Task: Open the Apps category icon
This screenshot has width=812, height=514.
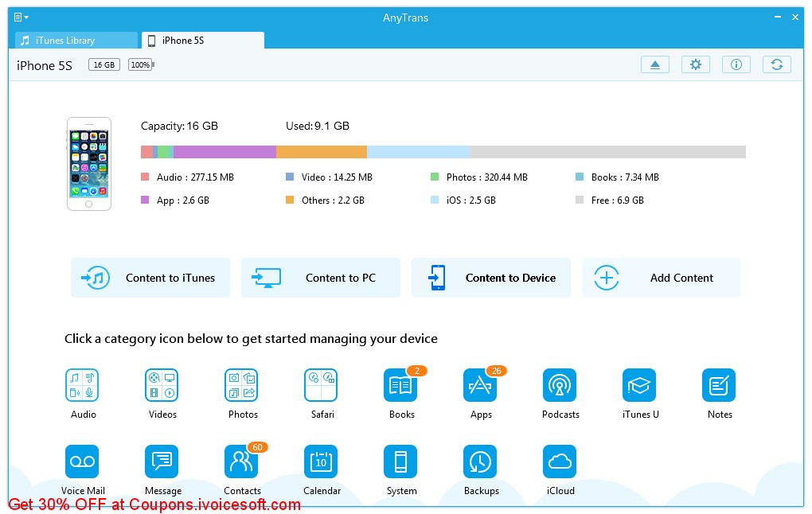Action: pyautogui.click(x=480, y=385)
